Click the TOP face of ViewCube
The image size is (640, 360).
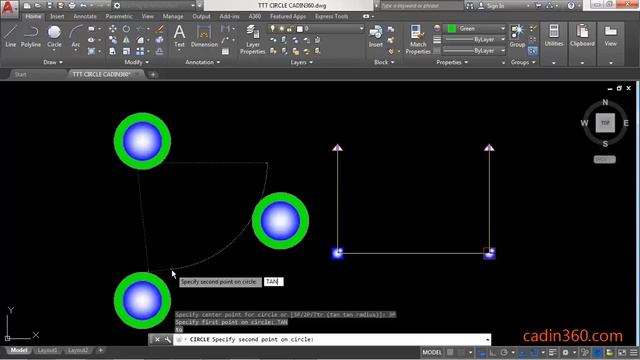tap(605, 123)
